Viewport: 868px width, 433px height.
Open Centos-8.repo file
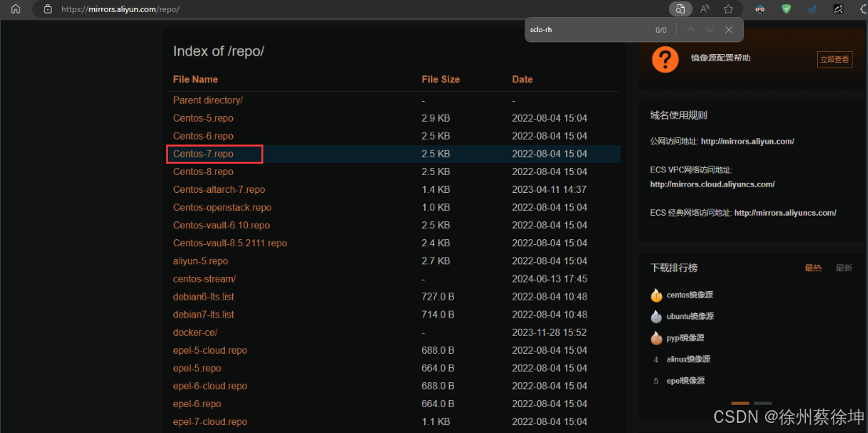tap(203, 172)
